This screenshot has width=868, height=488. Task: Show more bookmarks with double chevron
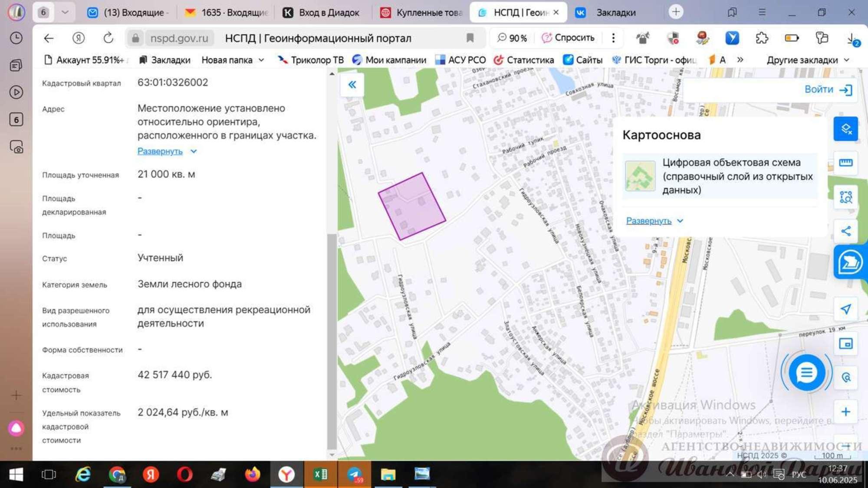click(x=740, y=60)
